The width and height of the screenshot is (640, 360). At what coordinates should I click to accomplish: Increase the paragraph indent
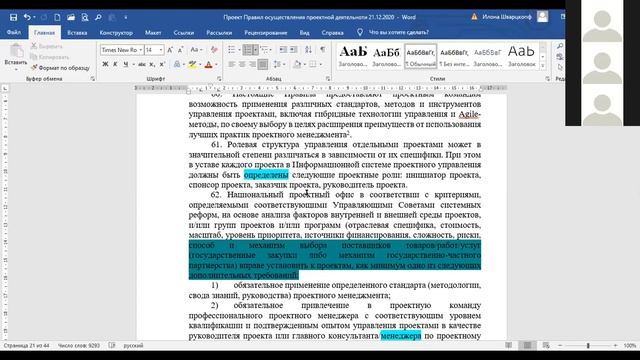(x=293, y=50)
